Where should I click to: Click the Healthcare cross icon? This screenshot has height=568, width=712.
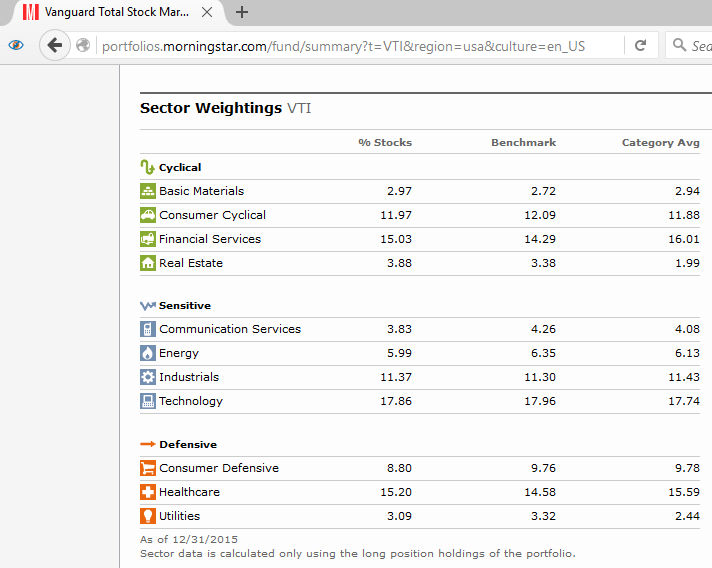point(148,492)
